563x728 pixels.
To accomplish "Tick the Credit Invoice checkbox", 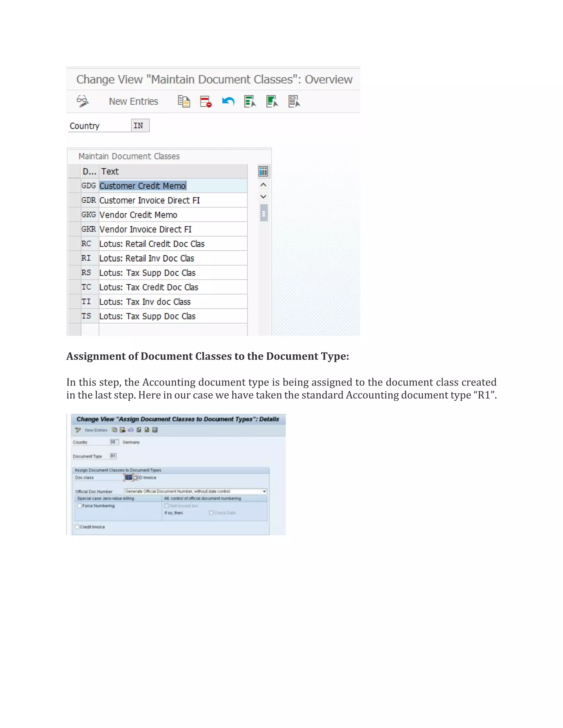I will coord(77,527).
